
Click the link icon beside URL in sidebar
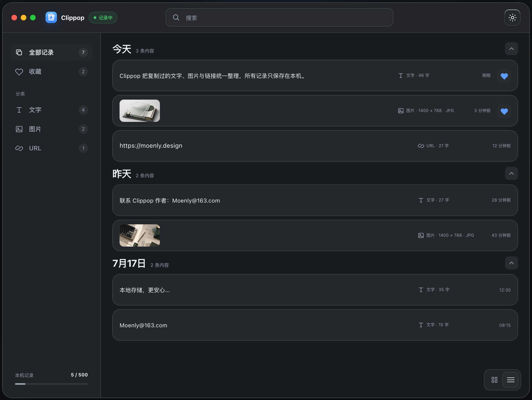[x=19, y=148]
